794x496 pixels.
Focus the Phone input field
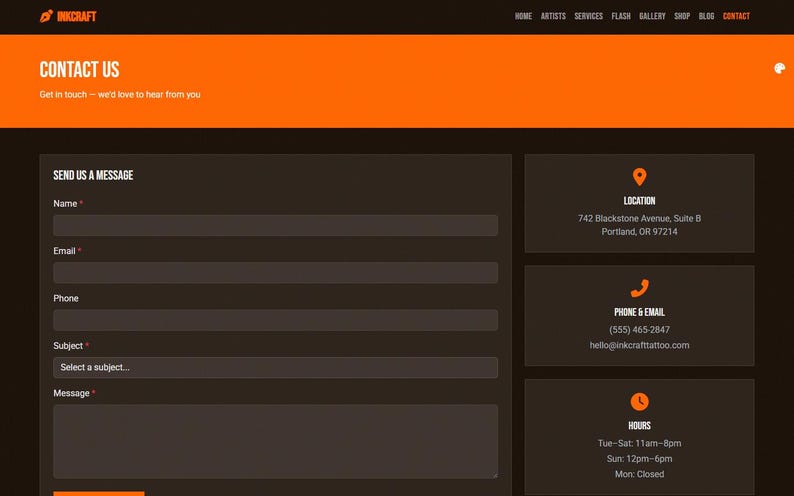pyautogui.click(x=275, y=320)
